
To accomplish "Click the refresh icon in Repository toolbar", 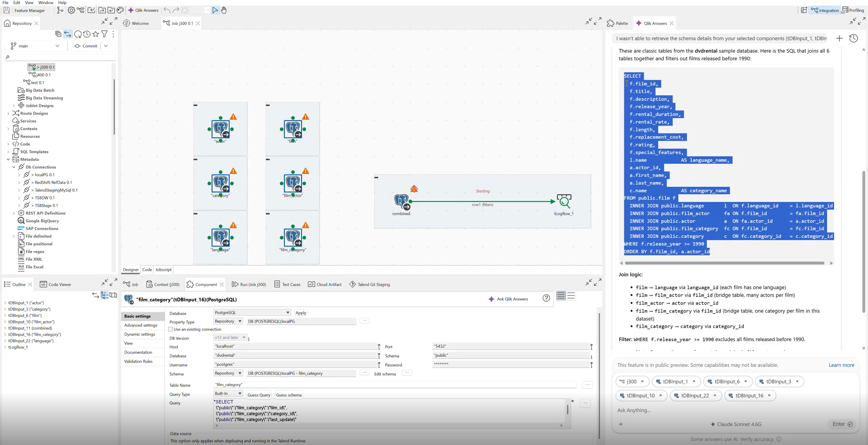I will (78, 34).
